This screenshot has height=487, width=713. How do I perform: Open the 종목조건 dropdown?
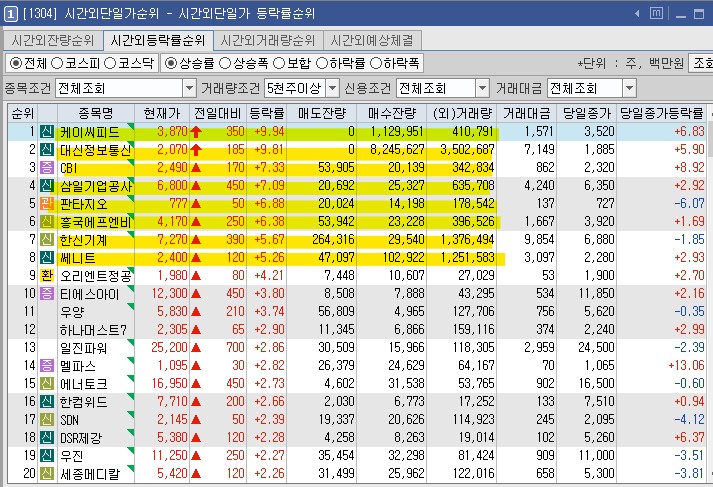coord(189,88)
